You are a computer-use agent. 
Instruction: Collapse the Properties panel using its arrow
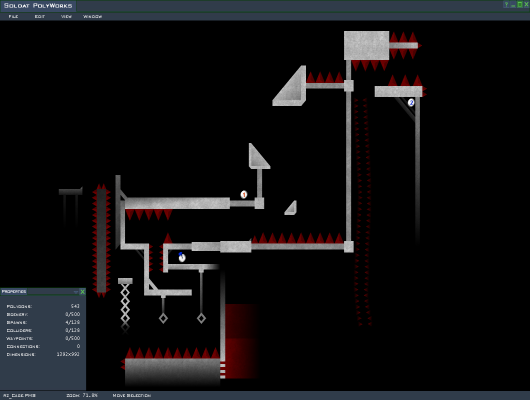point(76,292)
